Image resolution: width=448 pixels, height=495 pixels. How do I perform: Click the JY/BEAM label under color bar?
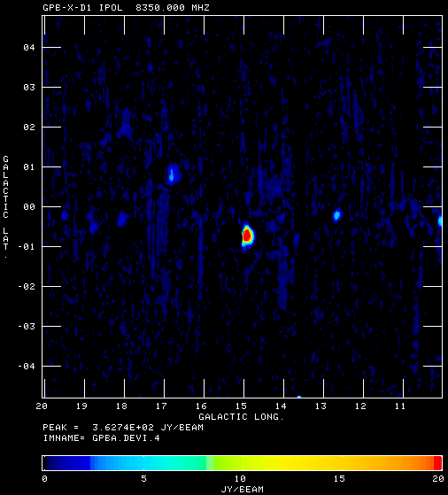click(243, 490)
